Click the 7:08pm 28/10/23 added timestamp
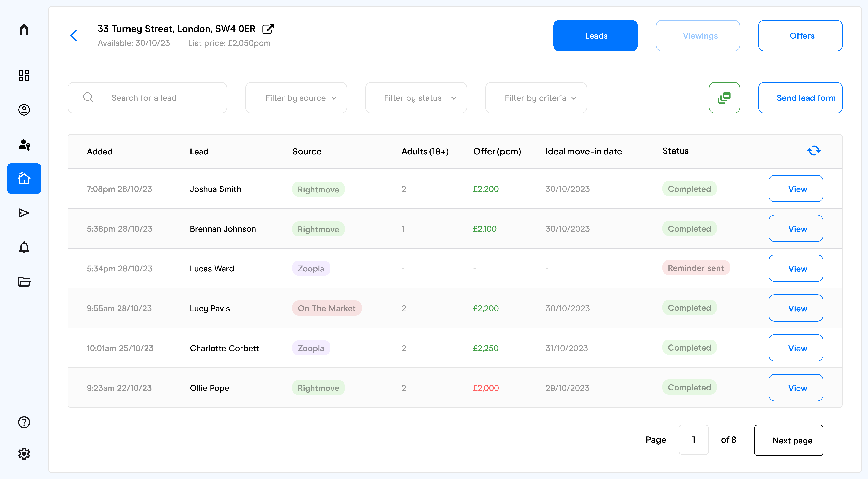The height and width of the screenshot is (479, 868). pos(119,189)
